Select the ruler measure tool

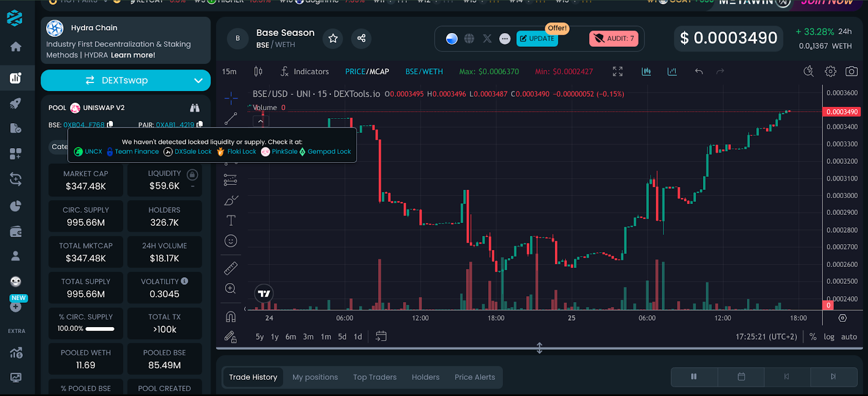point(231,268)
